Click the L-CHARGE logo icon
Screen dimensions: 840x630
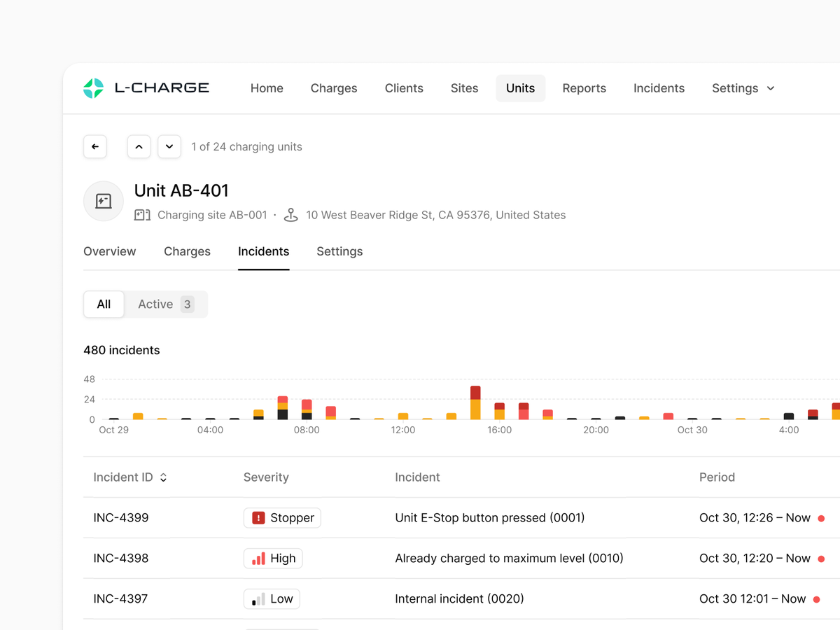[x=93, y=88]
